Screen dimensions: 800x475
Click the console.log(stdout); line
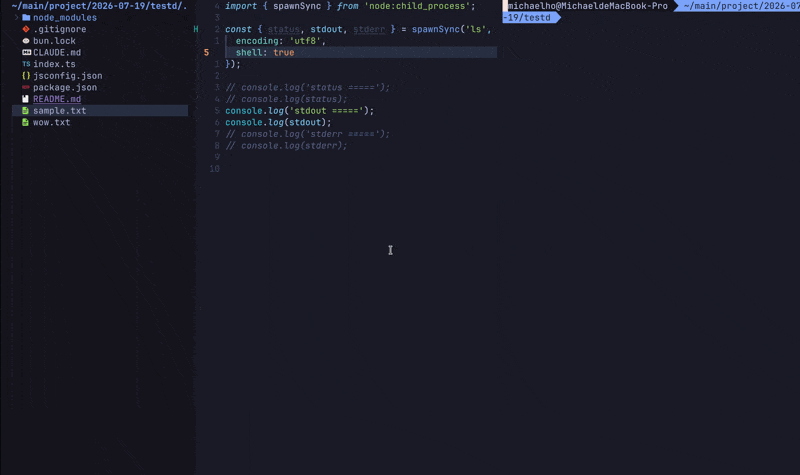coord(278,122)
